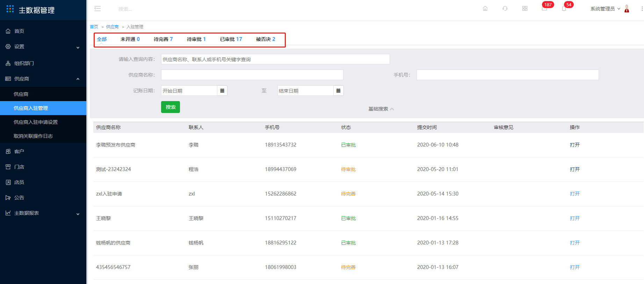Open the calendar picker for 开始日期

coord(222,91)
